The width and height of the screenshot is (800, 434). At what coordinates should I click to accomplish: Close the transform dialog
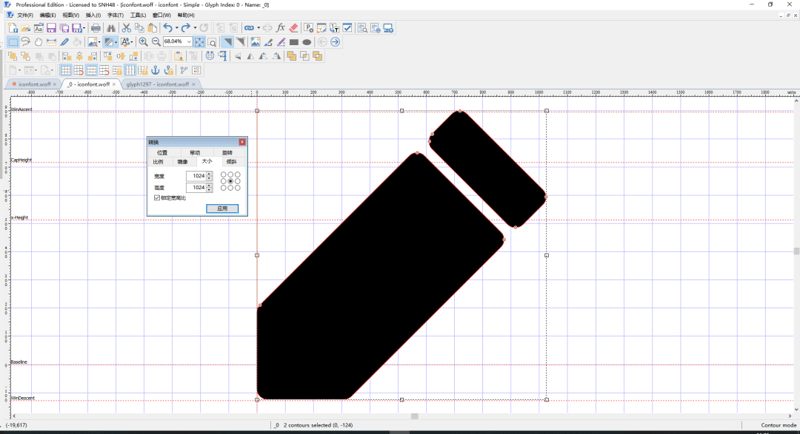[x=242, y=142]
